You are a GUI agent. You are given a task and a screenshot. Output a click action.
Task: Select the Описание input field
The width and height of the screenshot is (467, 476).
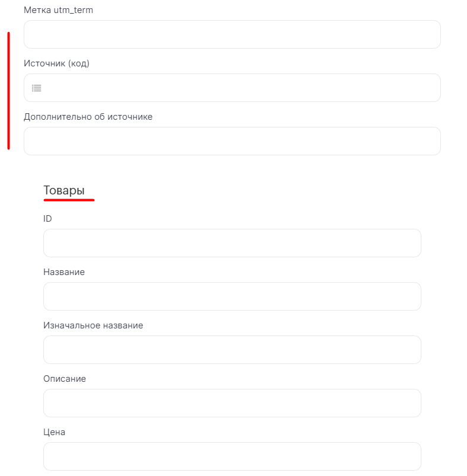coord(232,403)
